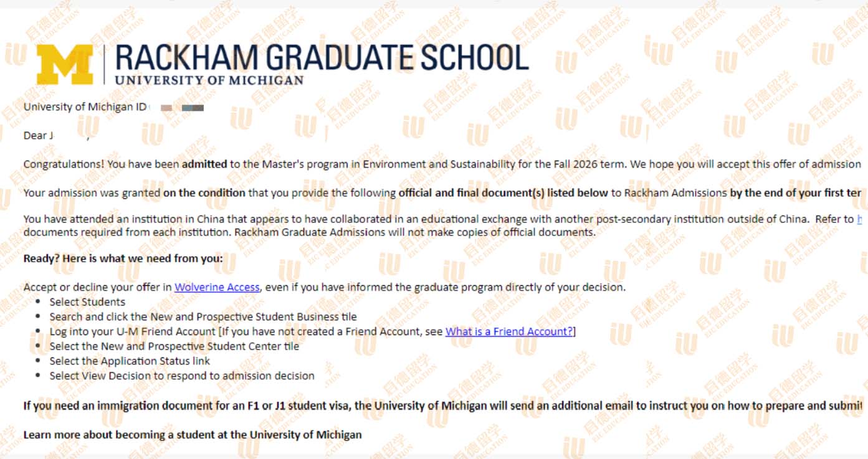Click the Rackham Graduate School heading
This screenshot has width=868, height=459.
(x=322, y=57)
